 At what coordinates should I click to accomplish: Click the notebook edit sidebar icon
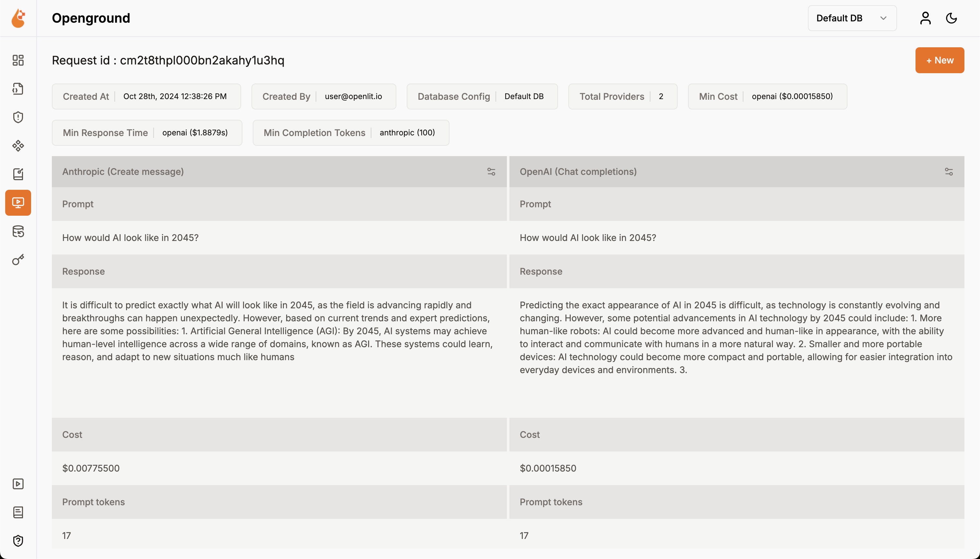(x=18, y=174)
